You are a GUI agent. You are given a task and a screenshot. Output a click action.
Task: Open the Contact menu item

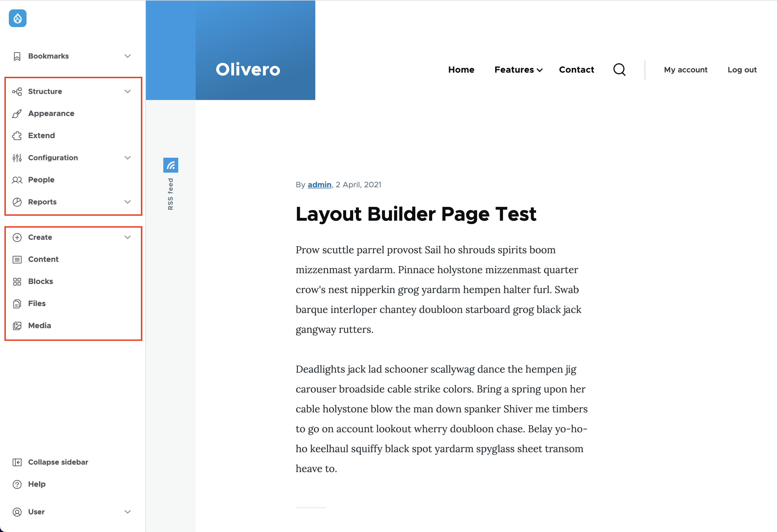click(576, 70)
